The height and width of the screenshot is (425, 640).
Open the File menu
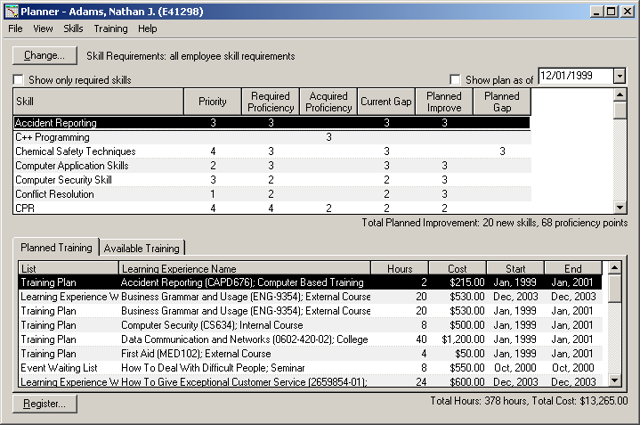pyautogui.click(x=15, y=29)
